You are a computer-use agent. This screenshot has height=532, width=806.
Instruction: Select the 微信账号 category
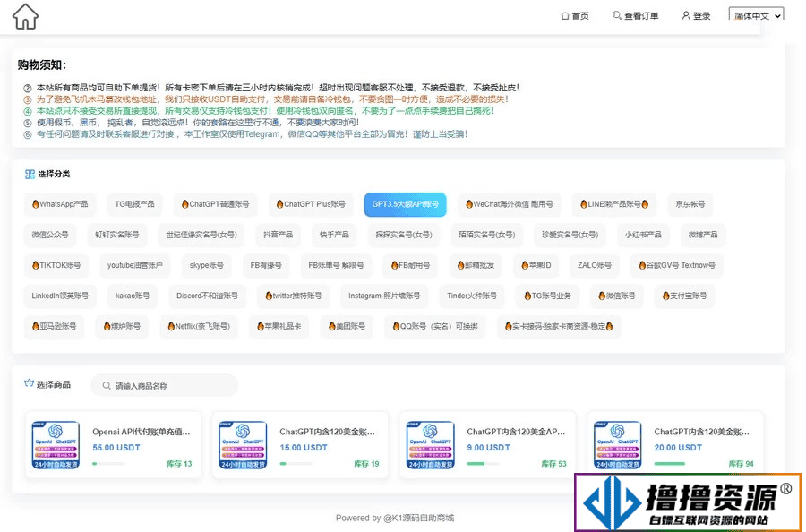click(617, 296)
